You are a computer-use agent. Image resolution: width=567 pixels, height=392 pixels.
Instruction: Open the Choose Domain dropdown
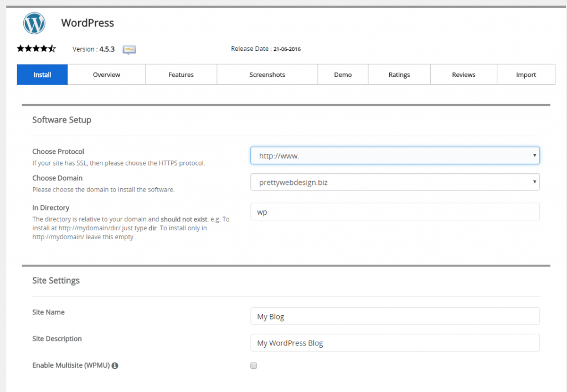(x=395, y=182)
